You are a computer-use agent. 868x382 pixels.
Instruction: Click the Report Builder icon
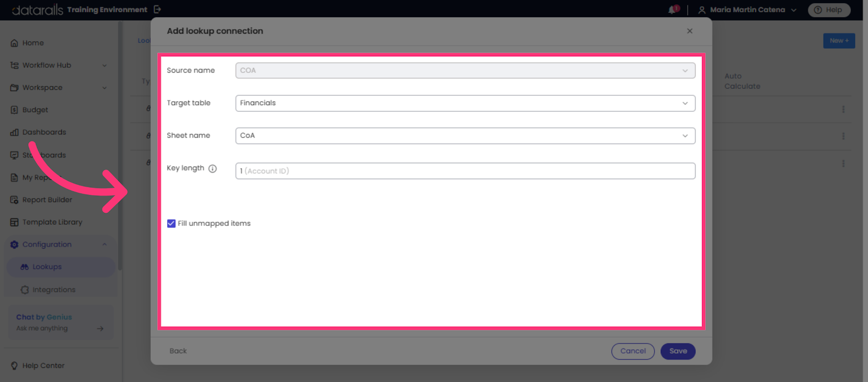pos(15,200)
